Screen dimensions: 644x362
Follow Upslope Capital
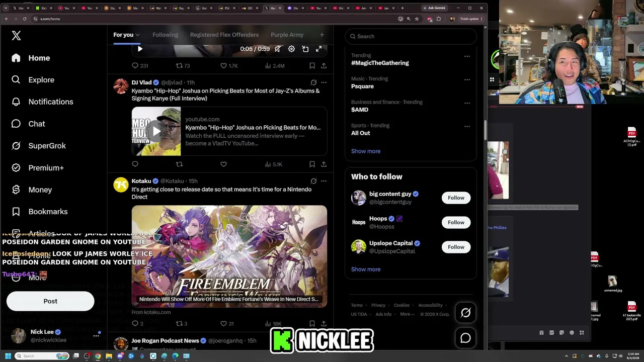coord(456,247)
